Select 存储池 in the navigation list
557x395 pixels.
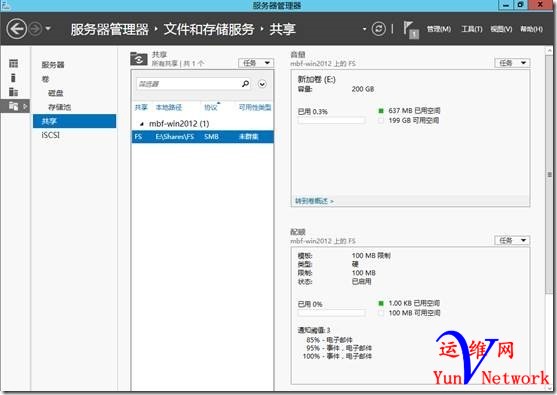pos(59,107)
